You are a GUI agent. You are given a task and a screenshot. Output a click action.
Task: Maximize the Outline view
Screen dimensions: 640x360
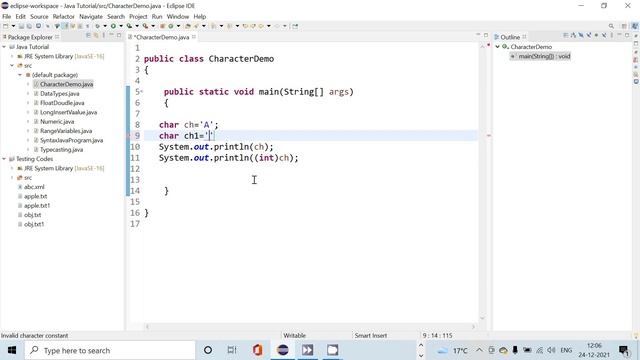point(627,36)
